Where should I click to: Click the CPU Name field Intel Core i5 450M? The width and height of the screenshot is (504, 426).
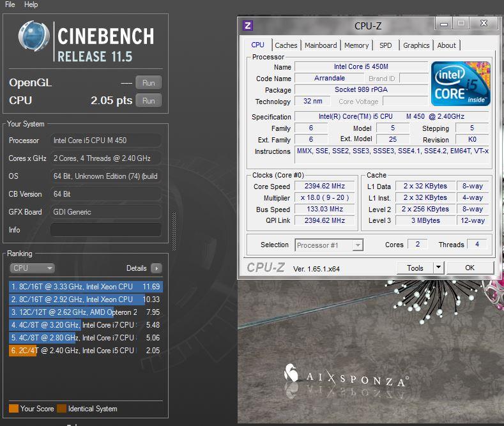tap(362, 66)
